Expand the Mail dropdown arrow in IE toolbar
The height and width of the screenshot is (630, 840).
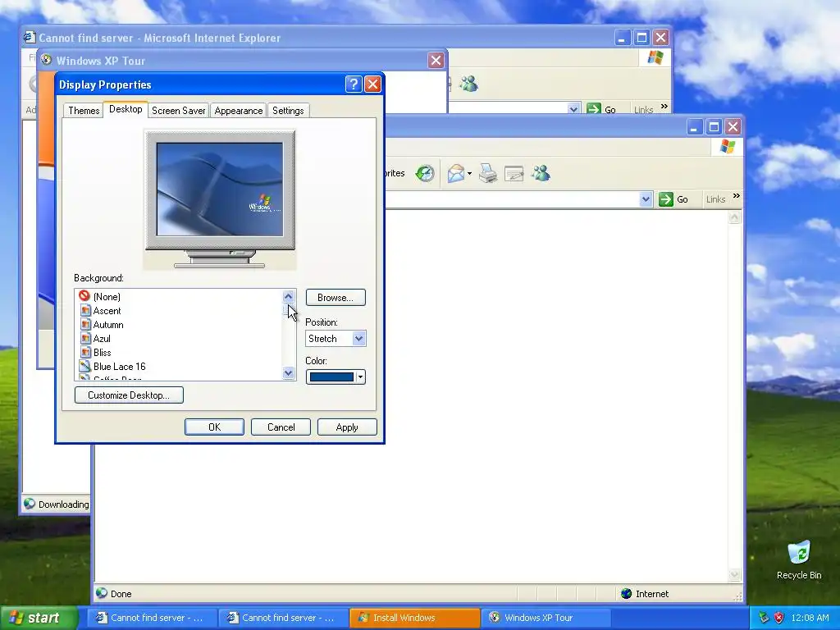point(469,174)
